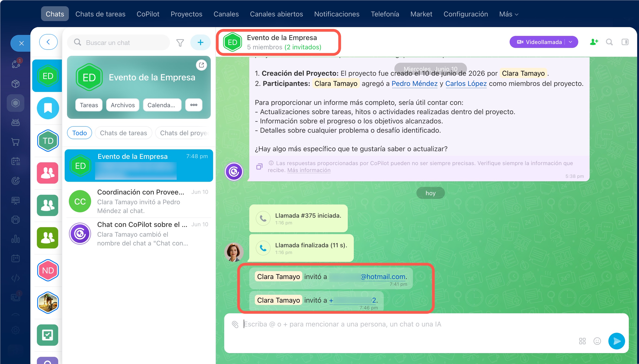This screenshot has height=364, width=639.
Task: Open the green checkbox icon in the project list
Action: click(x=48, y=335)
